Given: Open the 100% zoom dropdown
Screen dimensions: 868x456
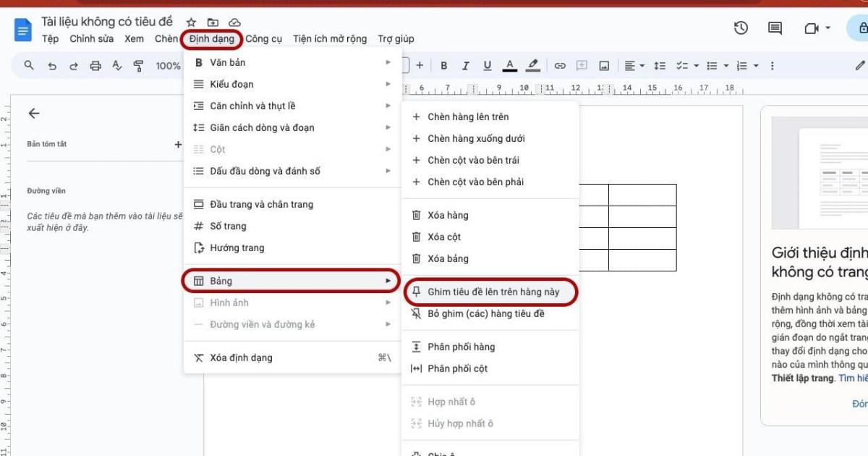Looking at the screenshot, I should (x=170, y=65).
